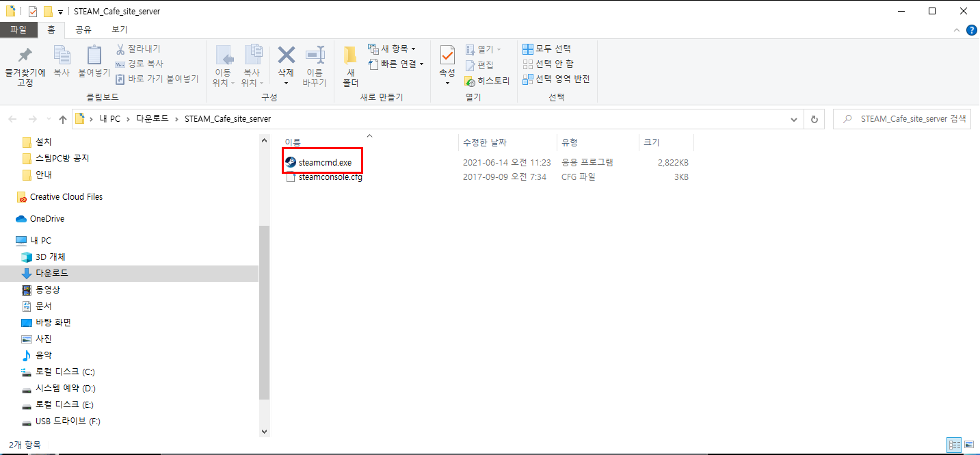Switch to the 보기 ribbon tab

pos(119,29)
